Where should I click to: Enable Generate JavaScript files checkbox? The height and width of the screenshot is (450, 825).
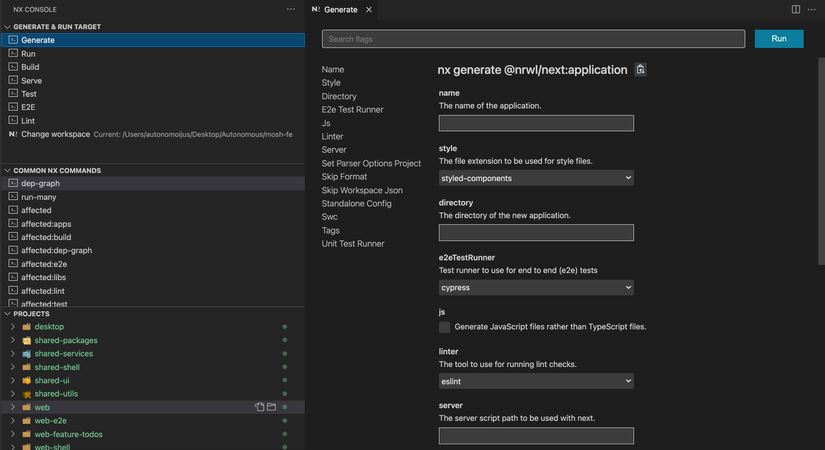point(445,327)
